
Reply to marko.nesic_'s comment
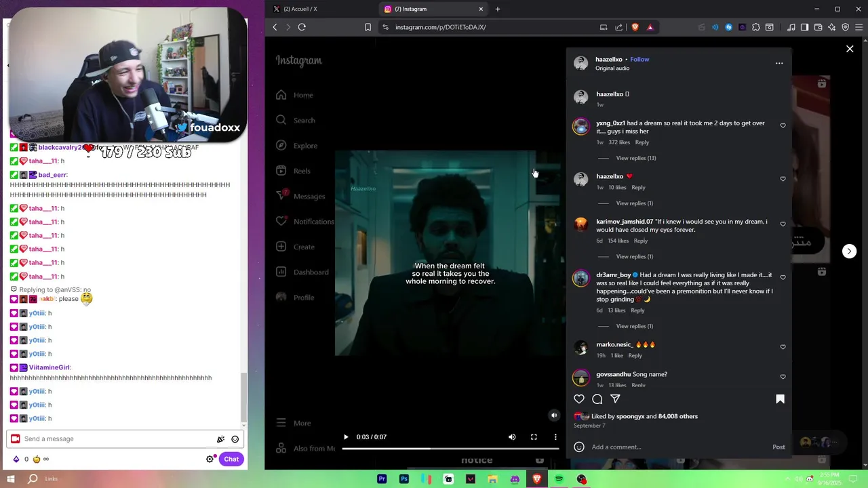click(635, 355)
